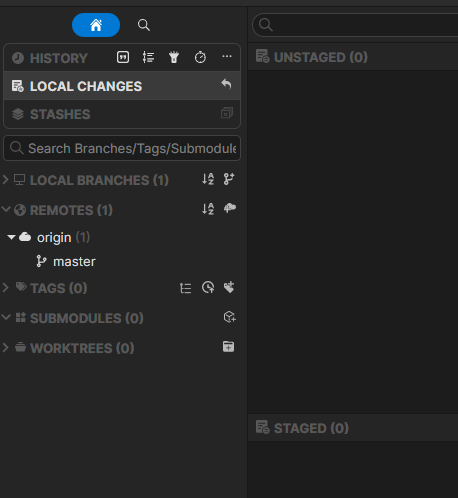Screen dimensions: 458x498
Task: Click the discard arrow on Local Changes
Action: click(226, 84)
